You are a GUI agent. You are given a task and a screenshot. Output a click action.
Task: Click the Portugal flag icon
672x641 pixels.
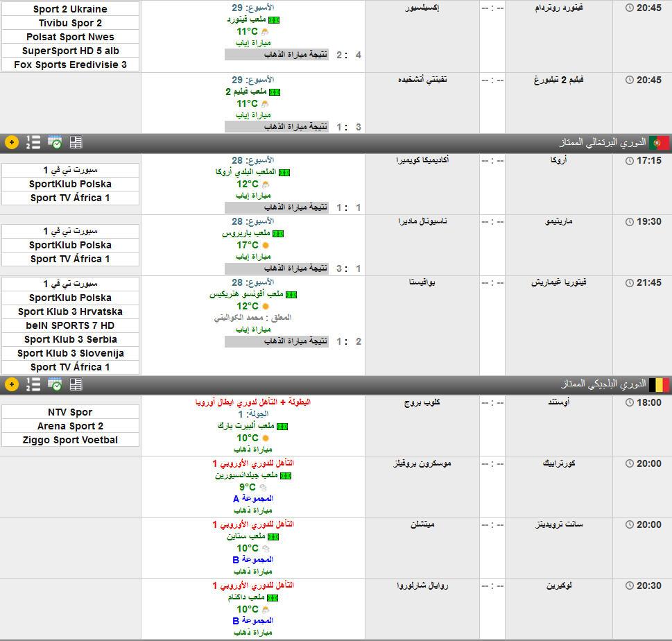tap(659, 143)
